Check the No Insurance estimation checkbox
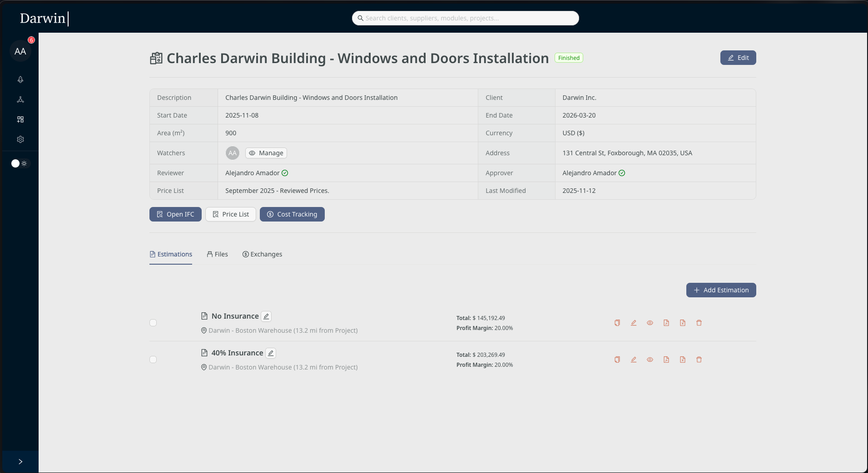Screen dimensions: 868x473 click(153, 323)
